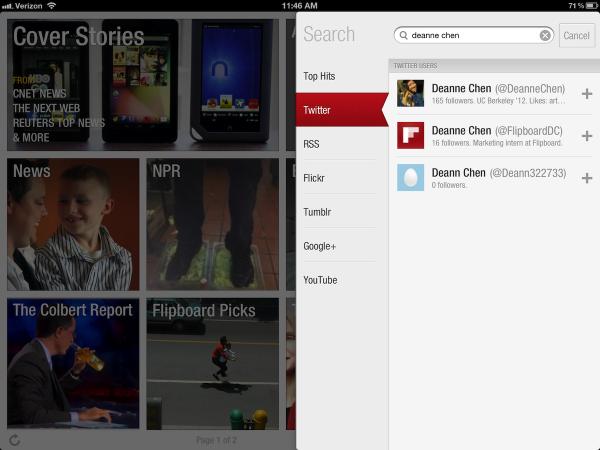Tap the 'Page 1 of 2' indicator
Image resolution: width=600 pixels, height=450 pixels.
pos(217,440)
